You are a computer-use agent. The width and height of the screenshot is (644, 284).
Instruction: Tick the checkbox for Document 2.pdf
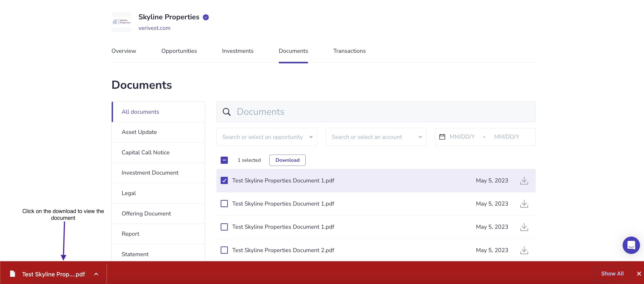tap(224, 250)
